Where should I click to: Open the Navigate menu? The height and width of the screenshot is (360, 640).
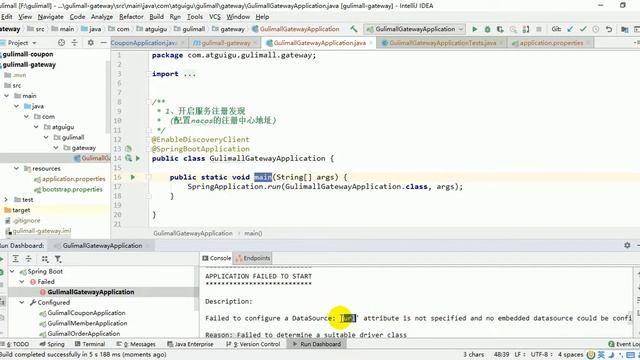coord(51,17)
